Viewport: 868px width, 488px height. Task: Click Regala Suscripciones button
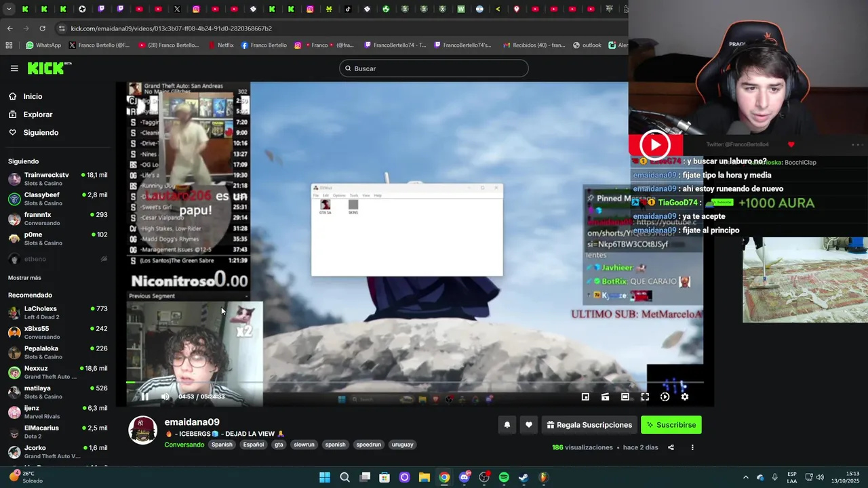[589, 425]
